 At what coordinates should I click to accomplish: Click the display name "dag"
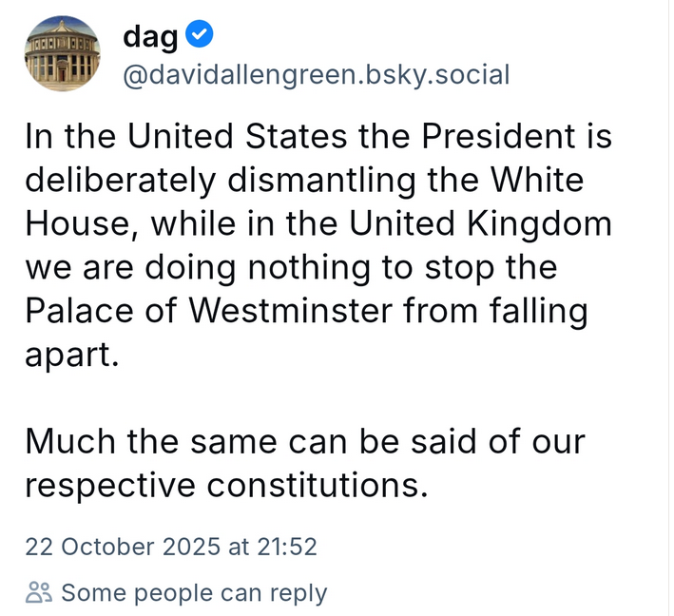(149, 36)
